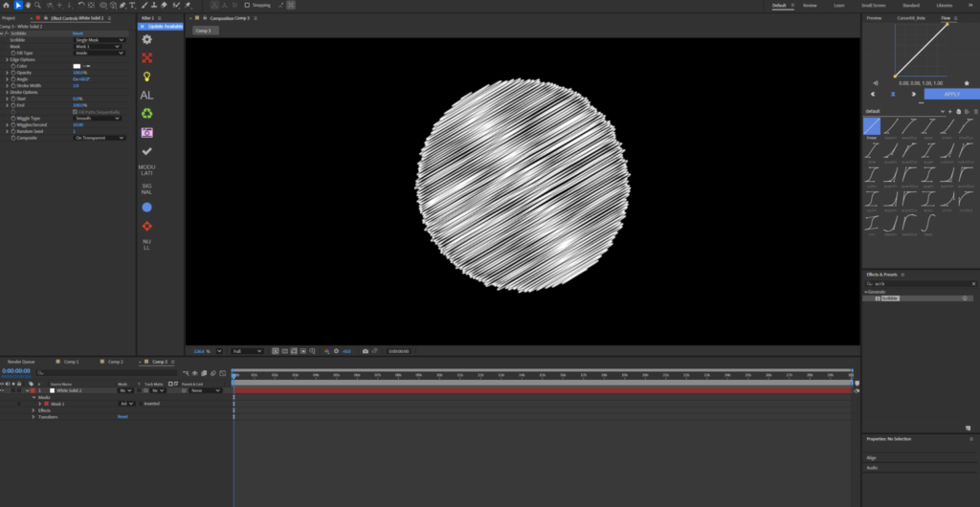Click the white Color swatch
Image resolution: width=980 pixels, height=507 pixels.
[x=77, y=66]
